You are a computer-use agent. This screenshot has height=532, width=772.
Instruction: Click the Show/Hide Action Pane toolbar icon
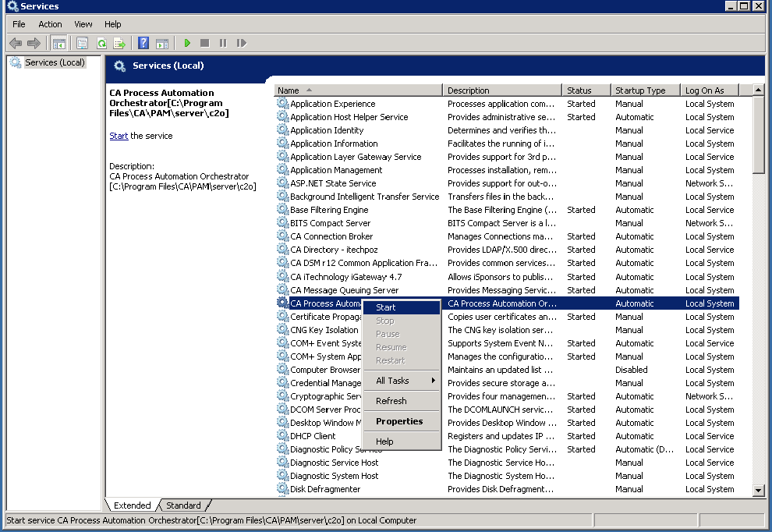[162, 44]
